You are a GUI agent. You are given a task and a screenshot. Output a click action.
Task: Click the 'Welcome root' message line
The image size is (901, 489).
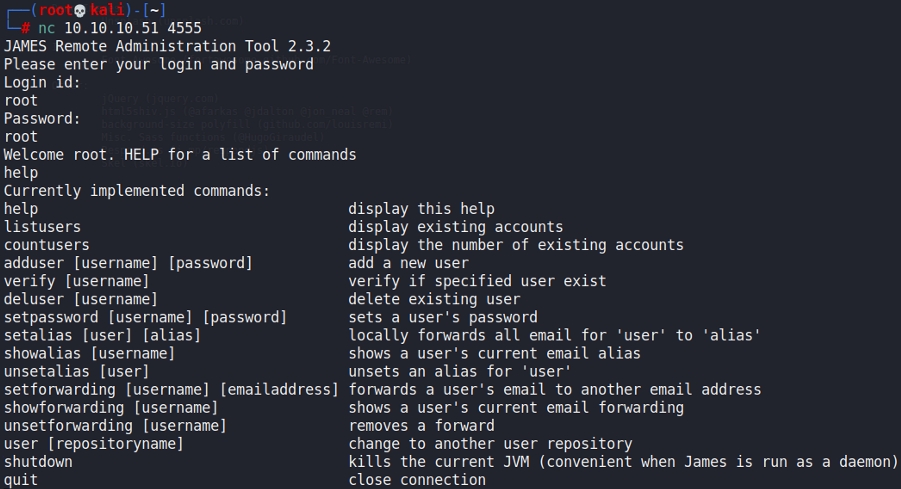pos(180,154)
